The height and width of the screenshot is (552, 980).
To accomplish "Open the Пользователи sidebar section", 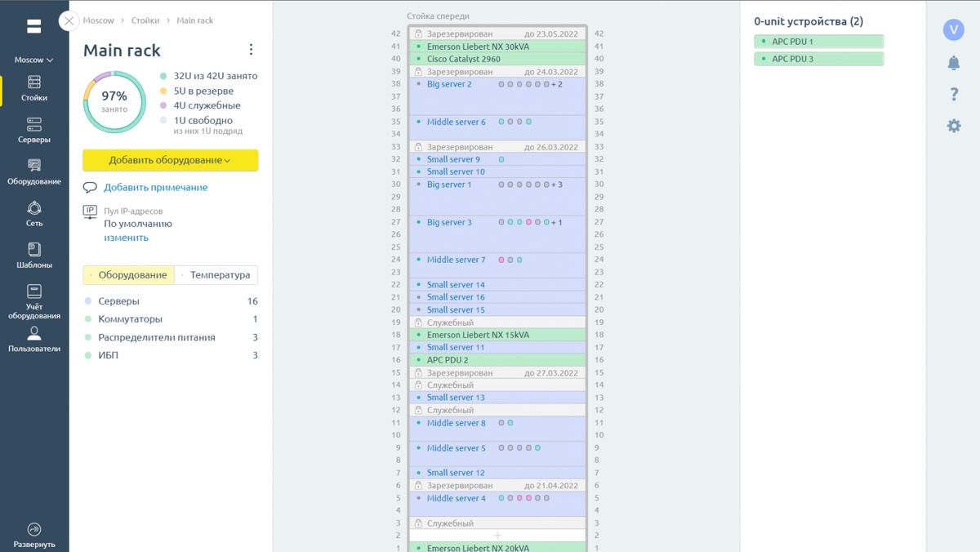I will tap(33, 341).
